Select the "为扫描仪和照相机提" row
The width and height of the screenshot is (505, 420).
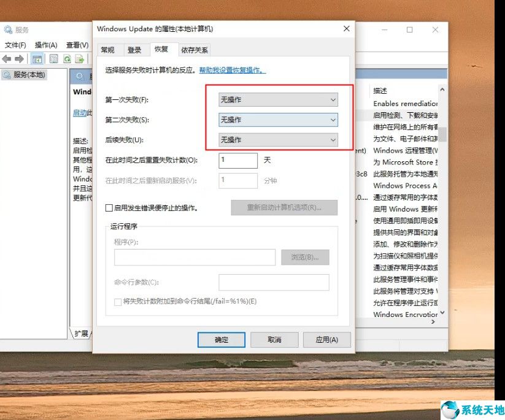pyautogui.click(x=405, y=256)
